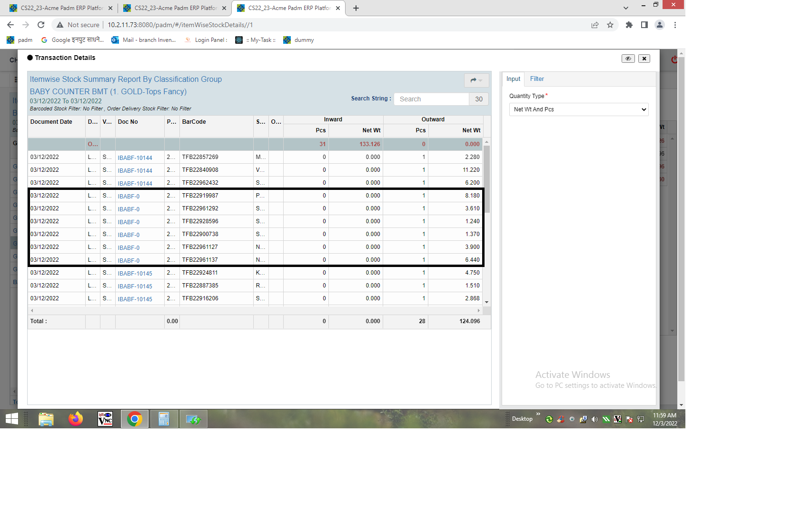Click the horizontal scrollbar left arrow

click(32, 310)
